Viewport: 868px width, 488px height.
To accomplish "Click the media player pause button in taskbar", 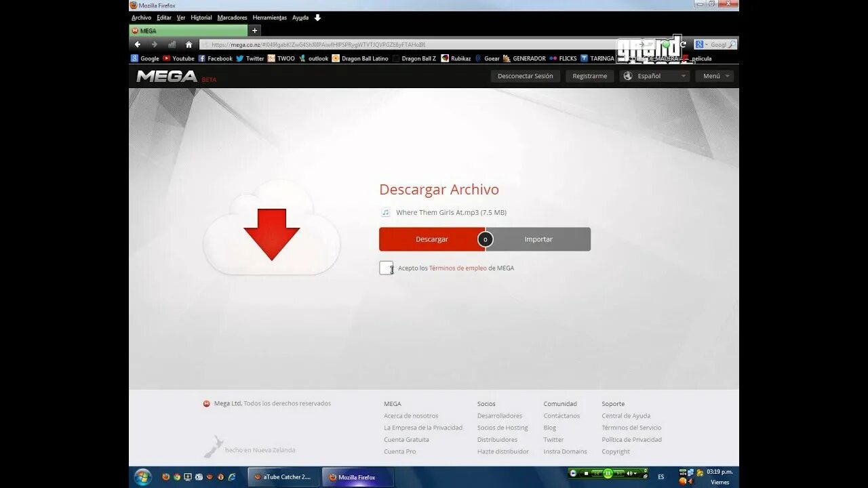I will pyautogui.click(x=608, y=473).
